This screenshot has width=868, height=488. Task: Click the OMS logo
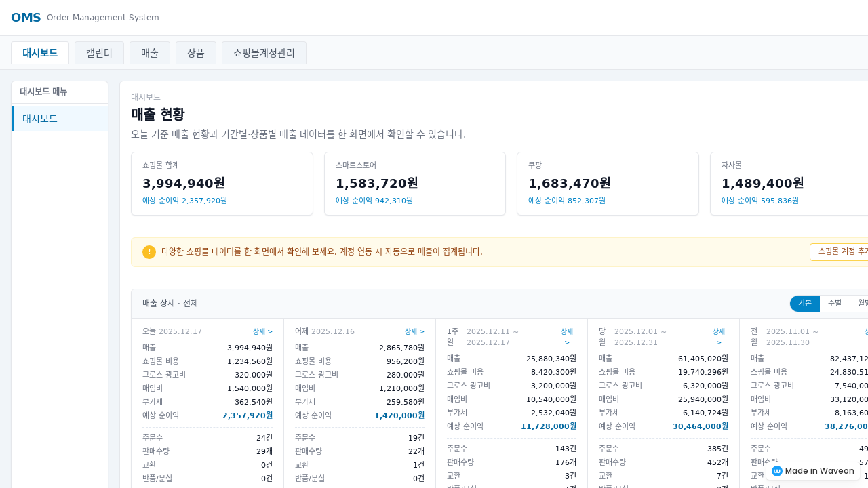click(26, 17)
